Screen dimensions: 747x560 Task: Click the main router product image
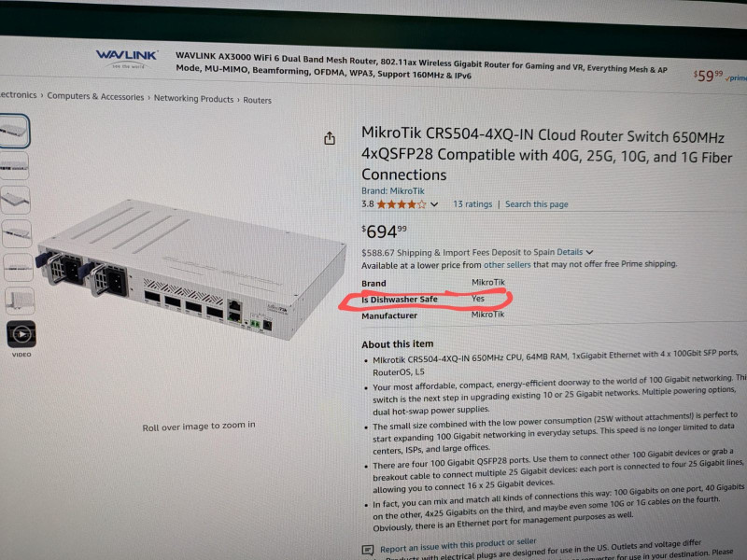[190, 269]
